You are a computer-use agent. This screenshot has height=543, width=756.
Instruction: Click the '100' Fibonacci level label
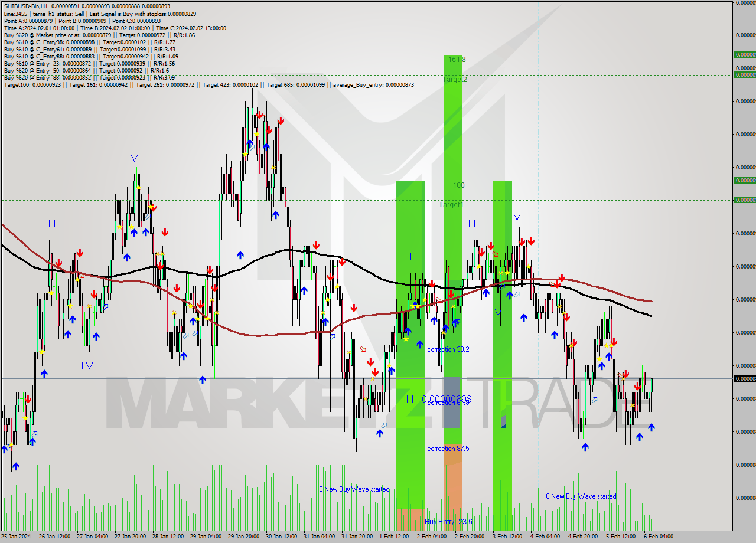(459, 185)
